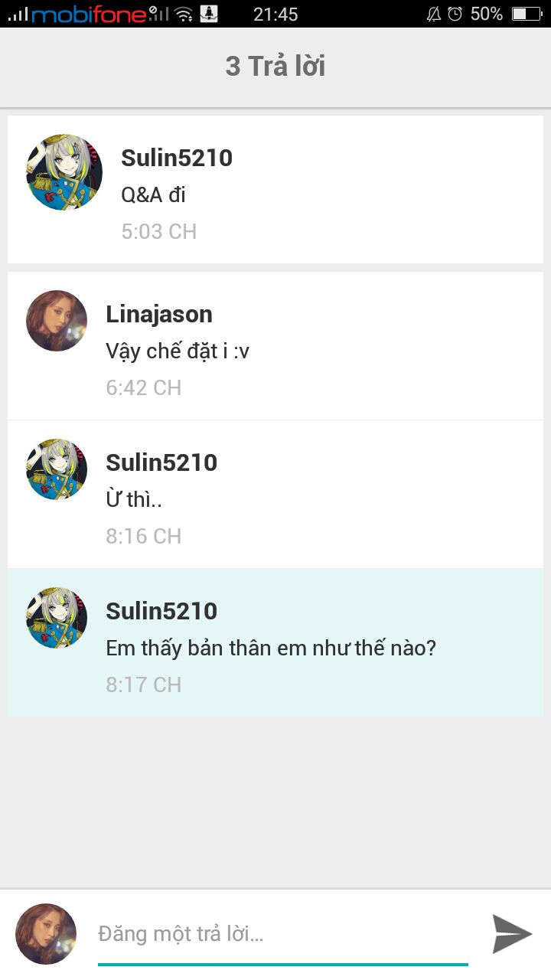Tap Sulin5210 name on highlighted reply
Screen dimensions: 551x980
point(161,611)
